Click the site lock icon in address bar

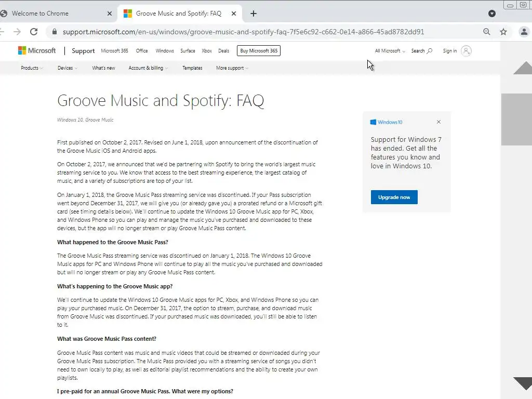54,32
